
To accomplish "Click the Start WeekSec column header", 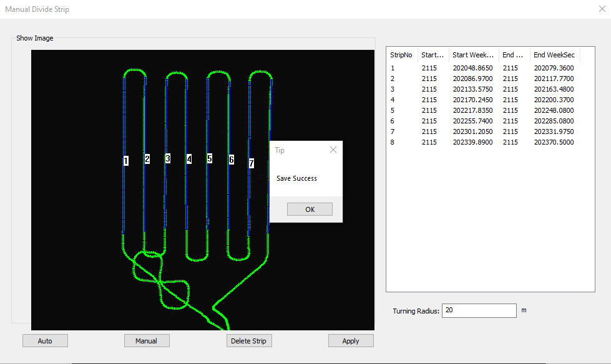I will (474, 55).
